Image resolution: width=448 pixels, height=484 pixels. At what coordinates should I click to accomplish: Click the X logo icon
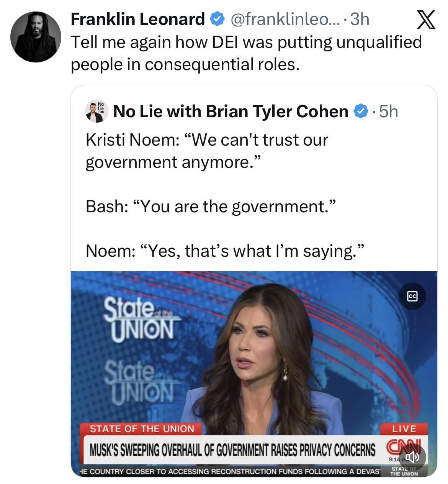pyautogui.click(x=425, y=20)
